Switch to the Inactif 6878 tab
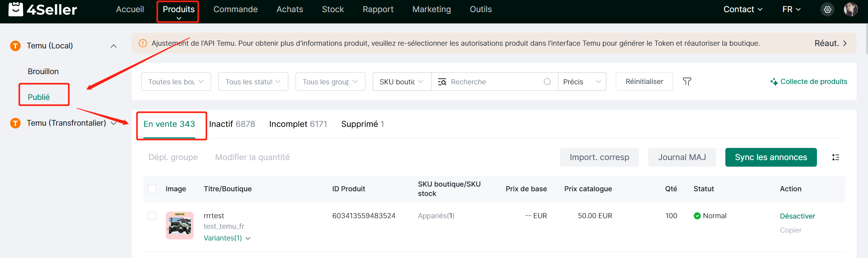 point(232,124)
